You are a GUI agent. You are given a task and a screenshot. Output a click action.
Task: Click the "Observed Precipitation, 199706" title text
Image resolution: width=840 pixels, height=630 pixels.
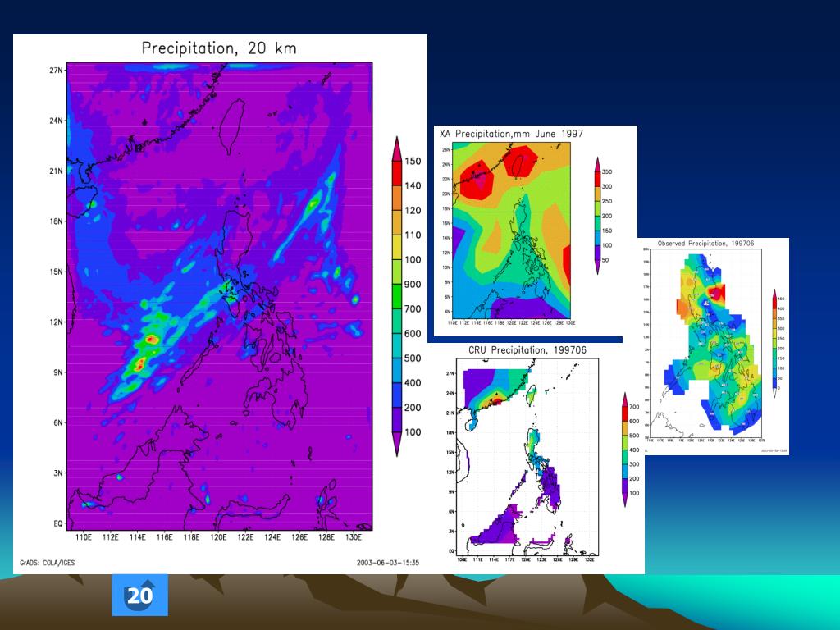(705, 244)
